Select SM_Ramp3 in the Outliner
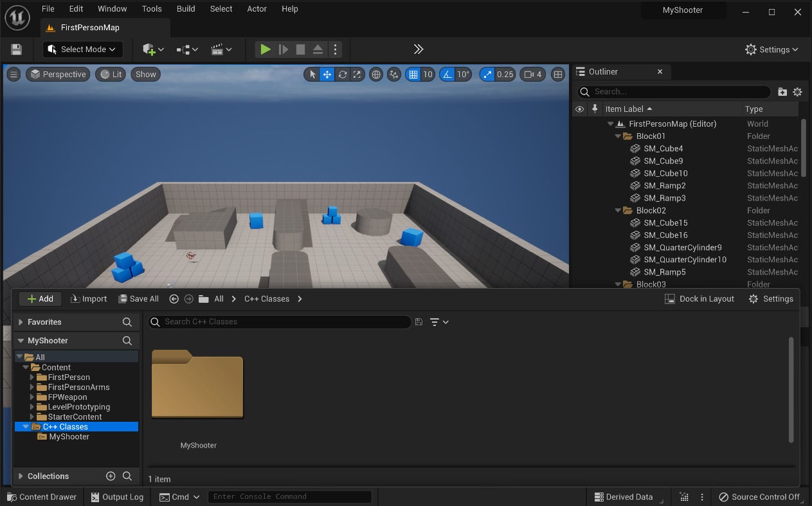 [x=664, y=198]
